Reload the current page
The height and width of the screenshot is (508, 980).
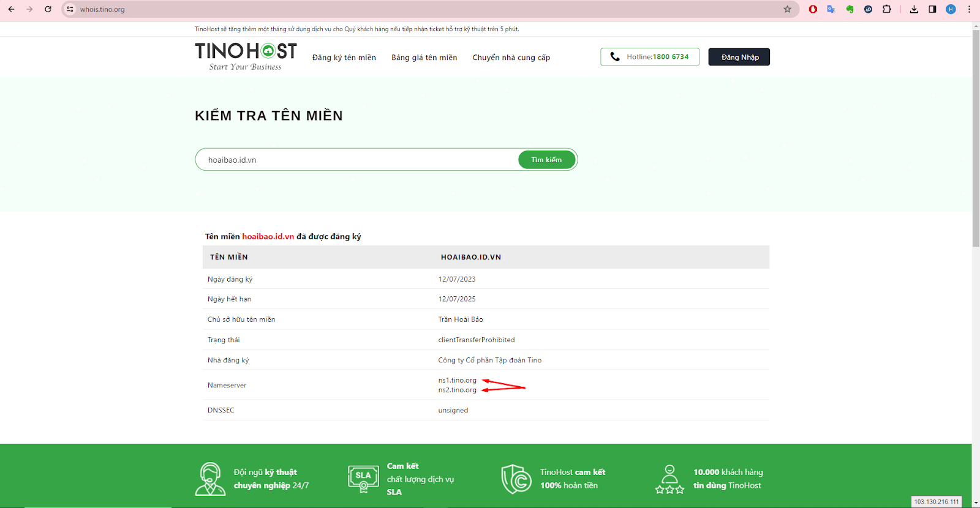point(48,9)
